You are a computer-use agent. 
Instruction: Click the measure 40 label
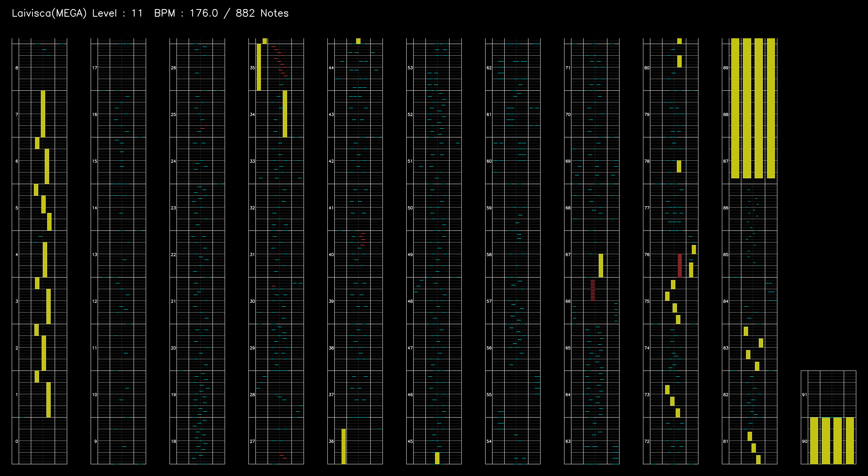point(331,255)
